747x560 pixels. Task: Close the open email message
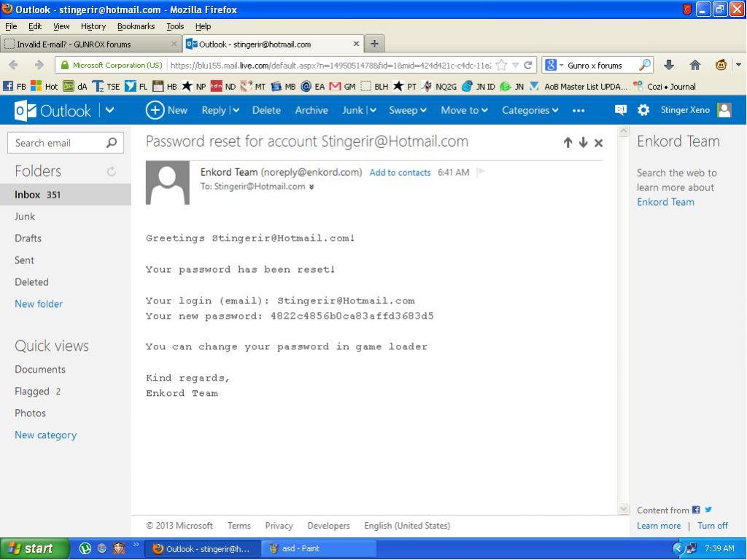(x=598, y=143)
